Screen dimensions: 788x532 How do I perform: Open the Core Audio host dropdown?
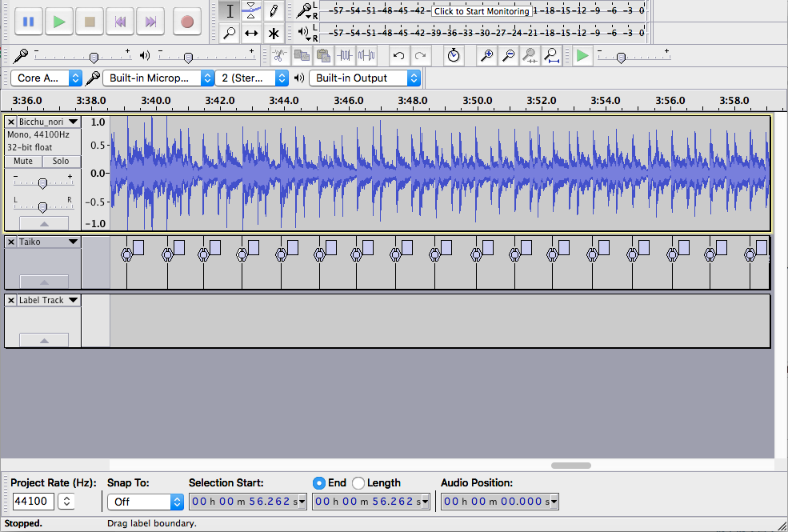pyautogui.click(x=46, y=78)
